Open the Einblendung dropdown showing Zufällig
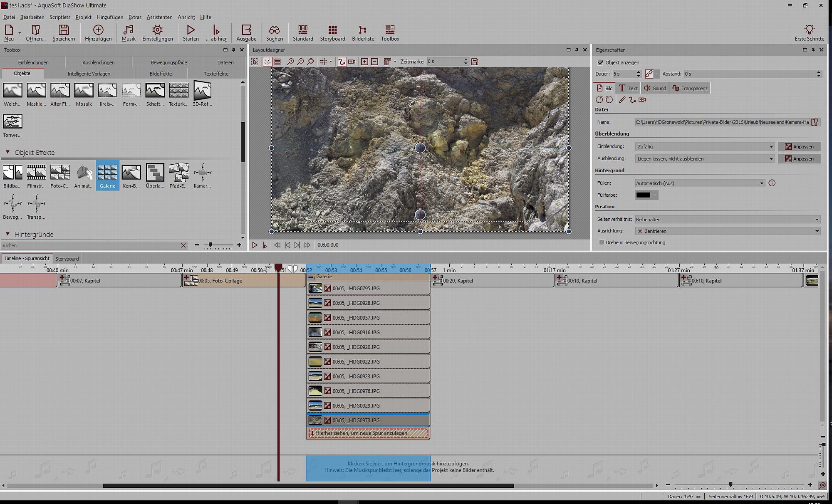Viewport: 832px width, 504px height. pos(705,146)
